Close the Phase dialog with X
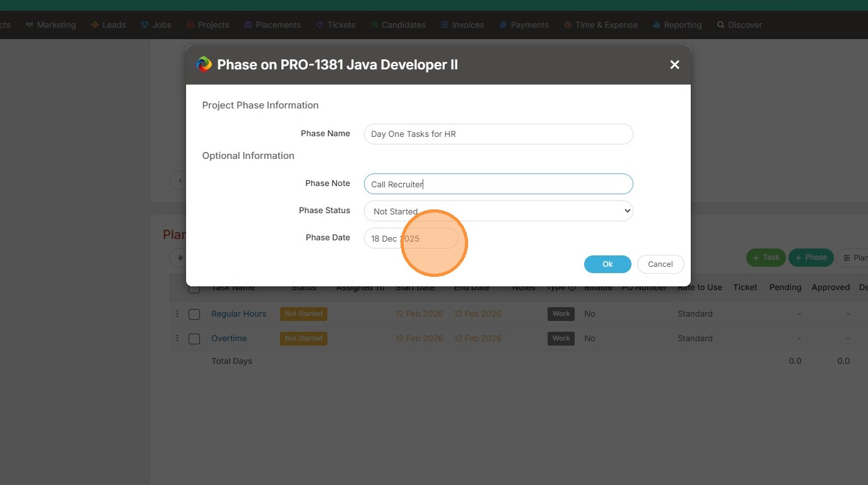 pyautogui.click(x=674, y=64)
